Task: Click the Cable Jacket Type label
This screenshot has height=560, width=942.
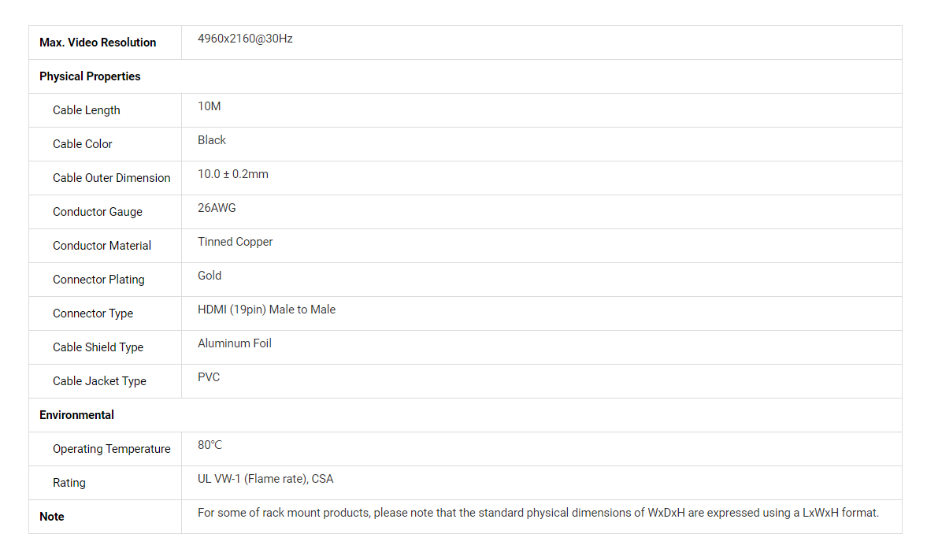Action: 99,381
